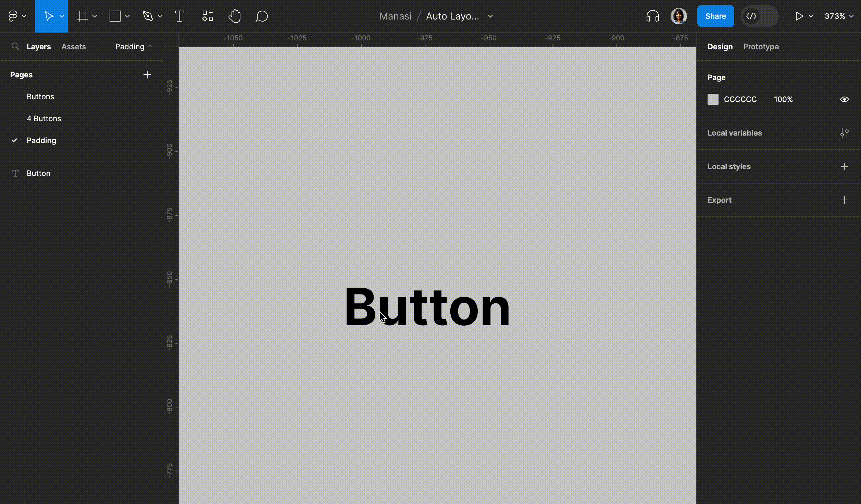Click the Pages header
Viewport: 861px width, 504px height.
(21, 75)
